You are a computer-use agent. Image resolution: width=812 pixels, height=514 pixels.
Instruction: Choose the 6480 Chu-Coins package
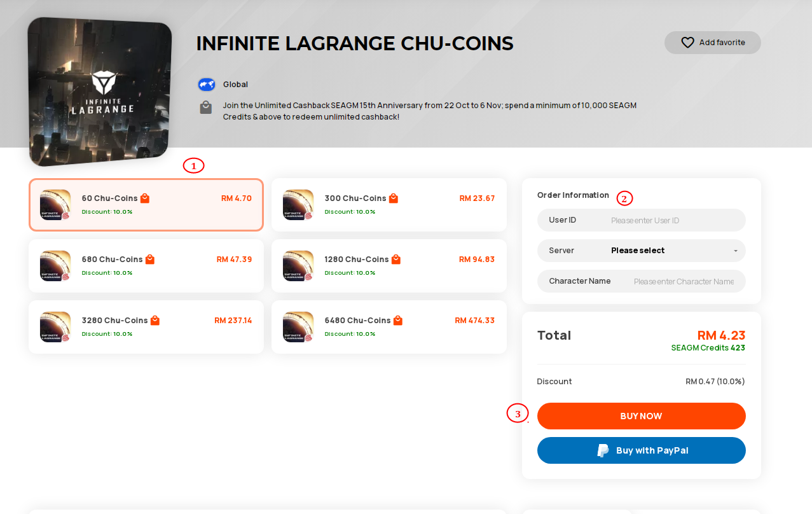[389, 327]
